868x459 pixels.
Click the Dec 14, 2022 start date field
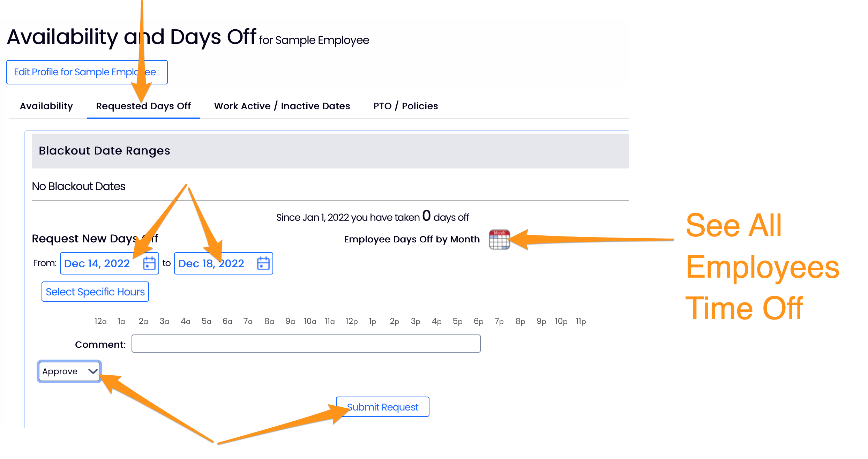pyautogui.click(x=97, y=263)
